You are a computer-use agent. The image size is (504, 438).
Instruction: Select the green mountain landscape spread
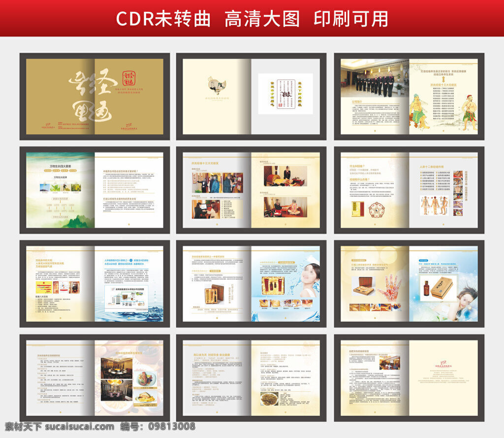tap(94, 190)
